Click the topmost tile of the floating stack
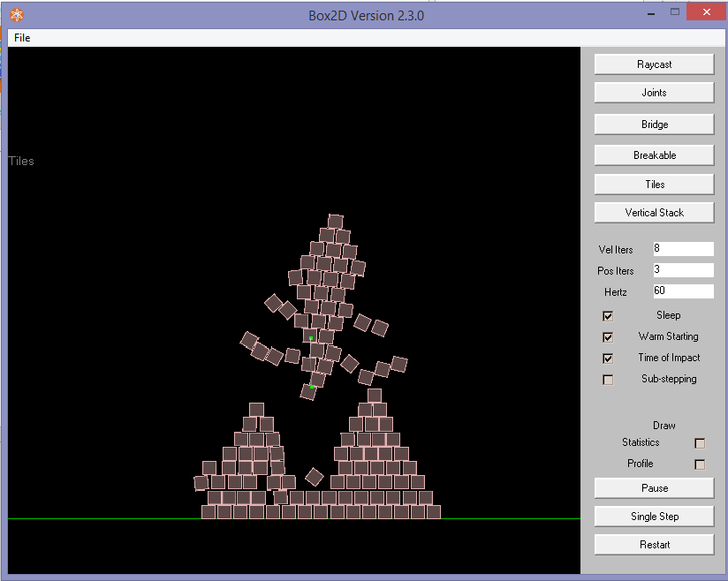The image size is (728, 581). pos(336,222)
